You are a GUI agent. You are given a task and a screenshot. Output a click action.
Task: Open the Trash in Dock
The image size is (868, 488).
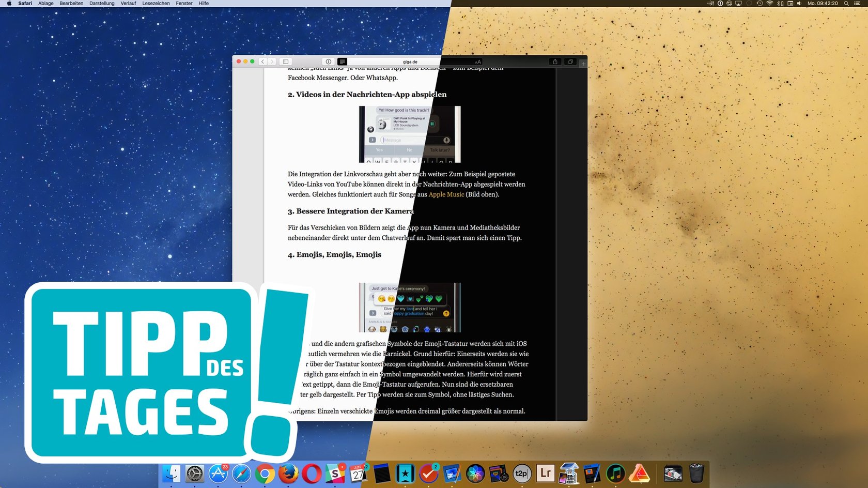[x=696, y=474]
